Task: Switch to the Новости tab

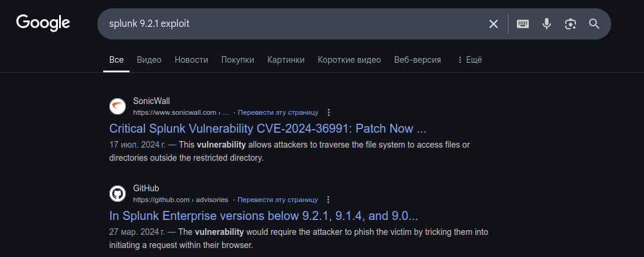Action: [192, 60]
